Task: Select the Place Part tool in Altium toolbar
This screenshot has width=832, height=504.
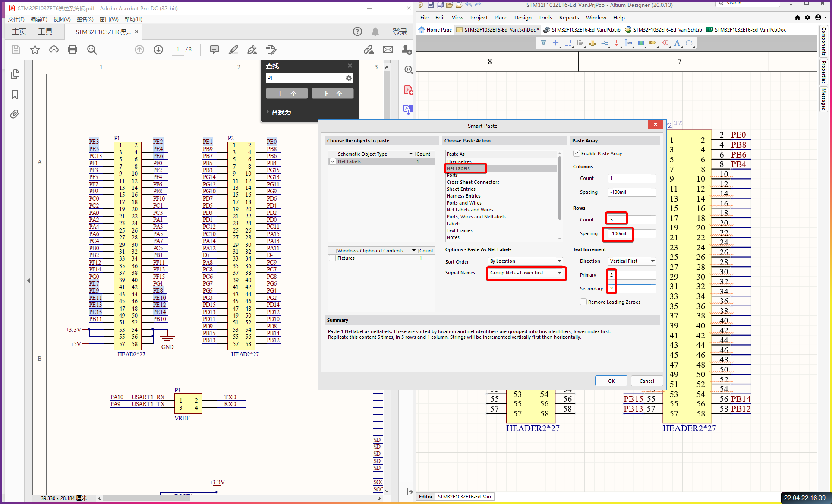Action: [592, 43]
